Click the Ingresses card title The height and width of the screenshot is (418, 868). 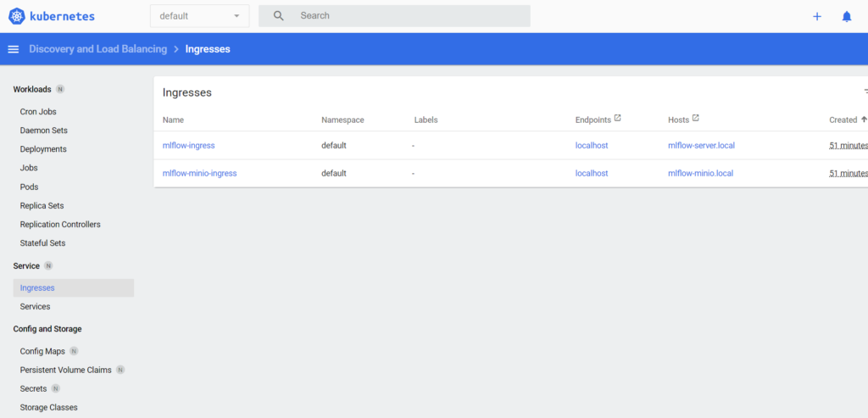[x=187, y=93]
